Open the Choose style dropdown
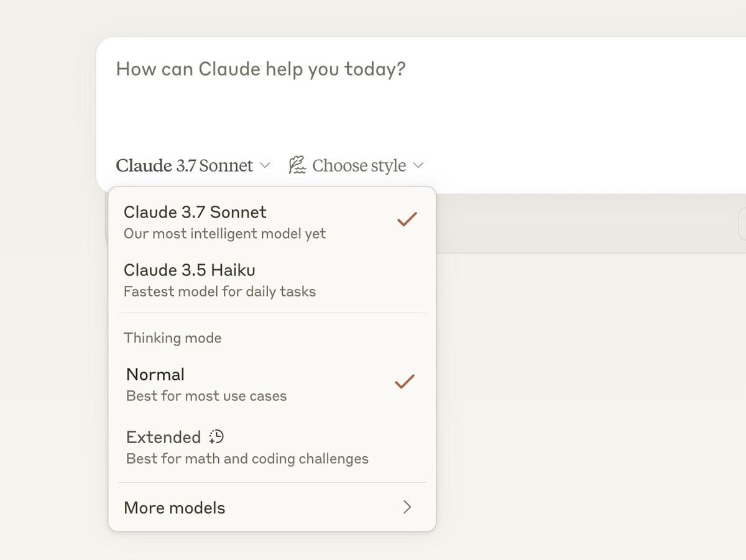Screen dimensions: 746x560 (356, 166)
